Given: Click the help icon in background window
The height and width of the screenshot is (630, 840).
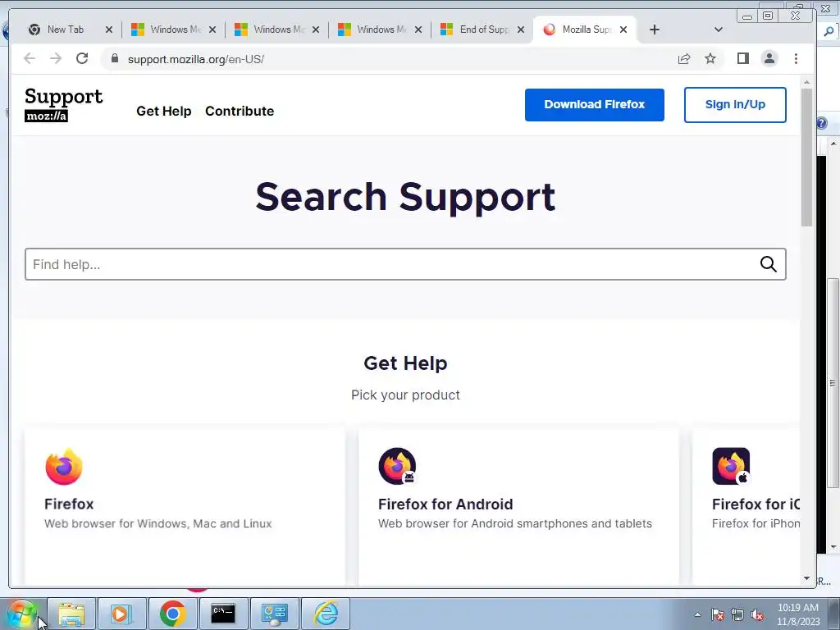Looking at the screenshot, I should (x=822, y=124).
